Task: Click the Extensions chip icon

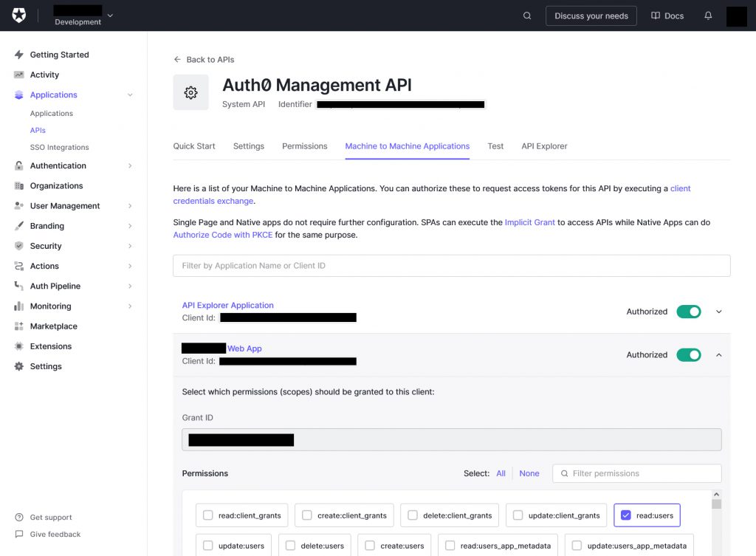Action: pos(18,346)
